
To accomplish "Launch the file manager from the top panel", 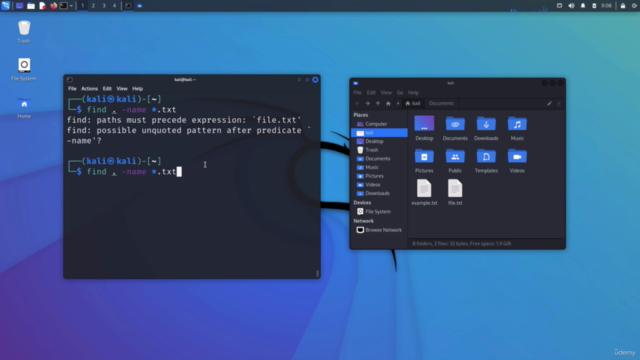I will (x=31, y=6).
